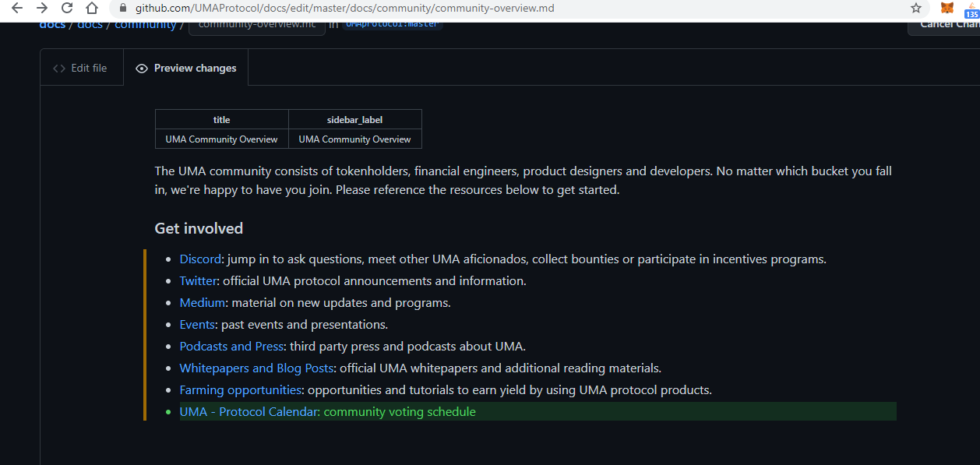
Task: Select the Preview changes tab
Action: [186, 68]
